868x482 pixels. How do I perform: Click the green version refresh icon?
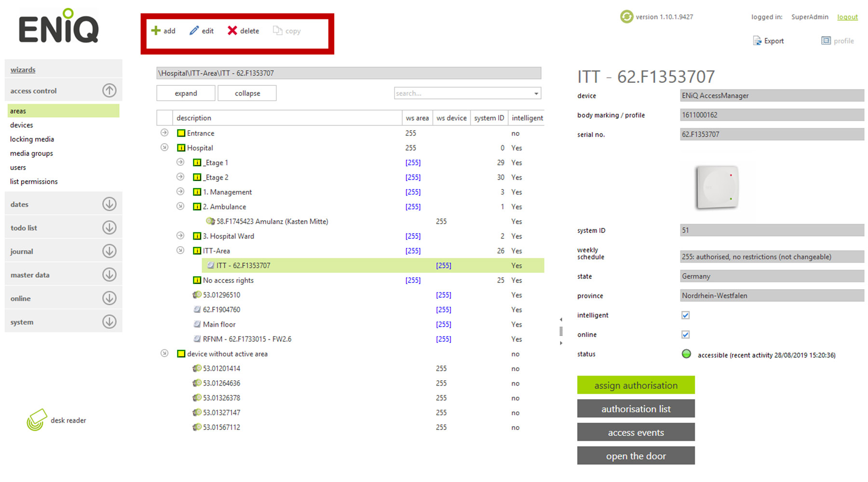click(x=626, y=17)
